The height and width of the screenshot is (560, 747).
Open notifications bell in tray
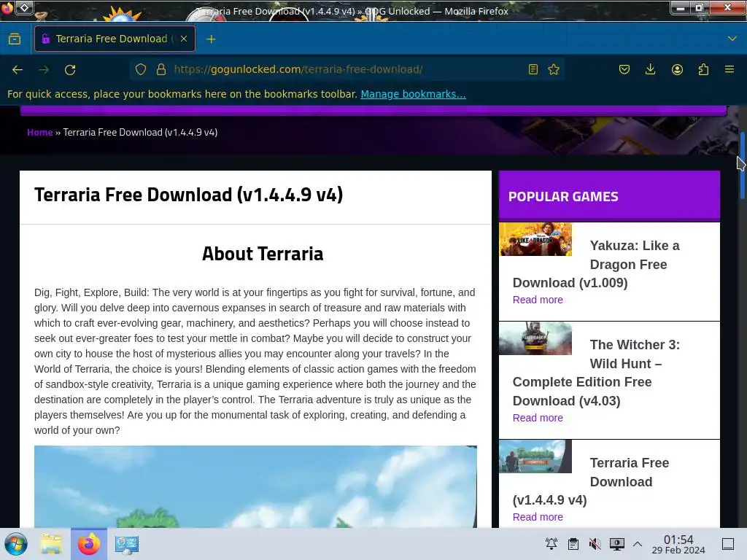[551, 544]
